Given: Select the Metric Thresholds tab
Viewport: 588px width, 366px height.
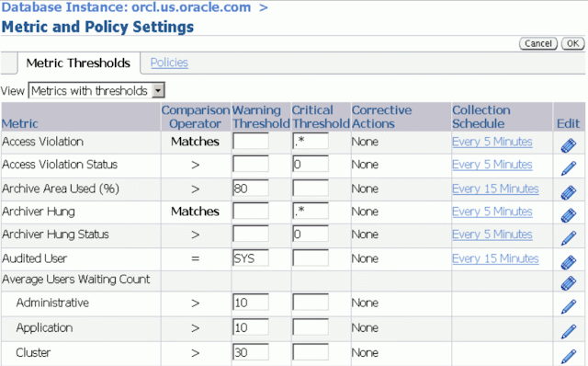Looking at the screenshot, I should point(78,63).
